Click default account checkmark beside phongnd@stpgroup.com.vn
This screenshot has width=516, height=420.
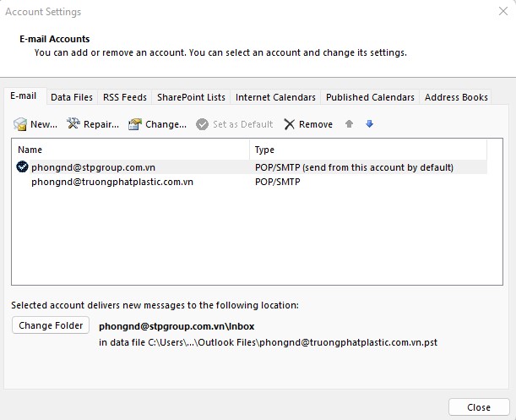(22, 167)
